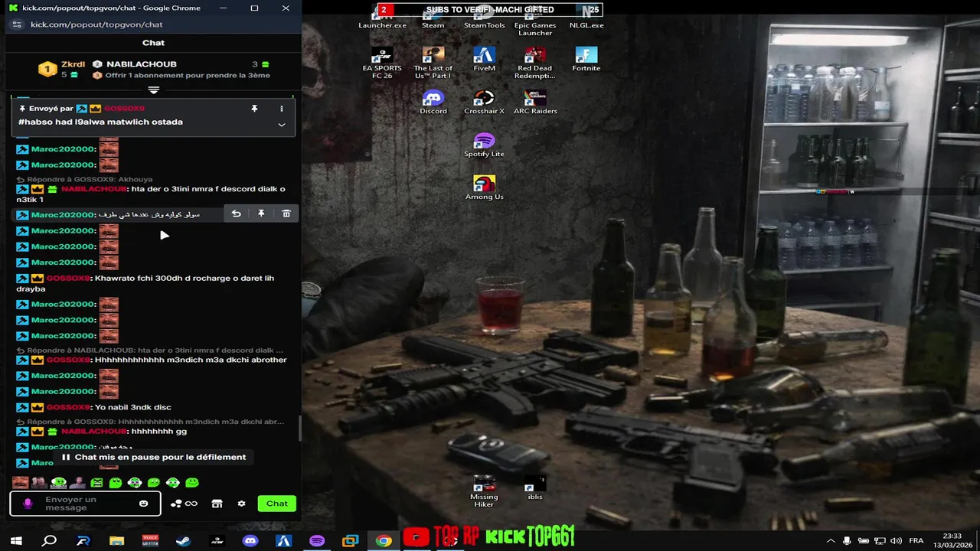Image resolution: width=980 pixels, height=551 pixels.
Task: Open the emoji picker in message box
Action: 143,504
